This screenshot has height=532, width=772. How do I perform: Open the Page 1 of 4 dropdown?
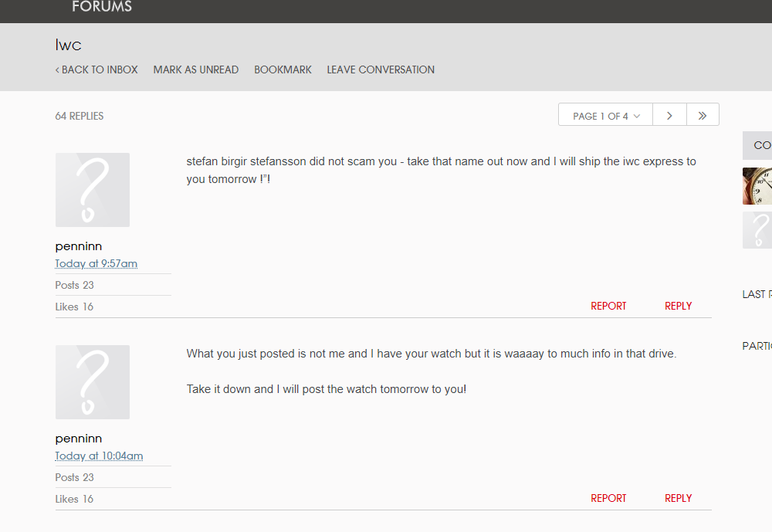(x=606, y=115)
